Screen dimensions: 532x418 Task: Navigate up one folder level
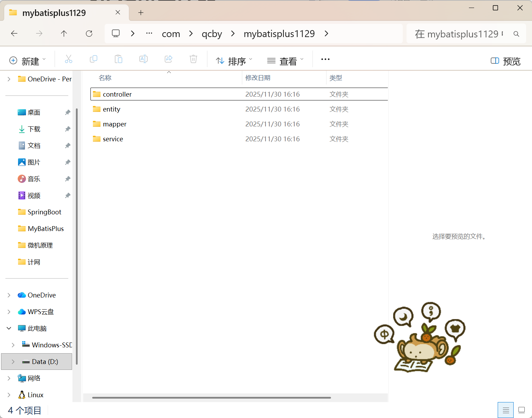coord(64,34)
